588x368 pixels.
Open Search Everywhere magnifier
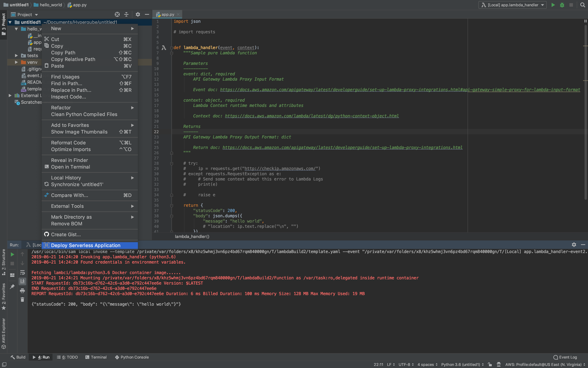[x=582, y=5]
